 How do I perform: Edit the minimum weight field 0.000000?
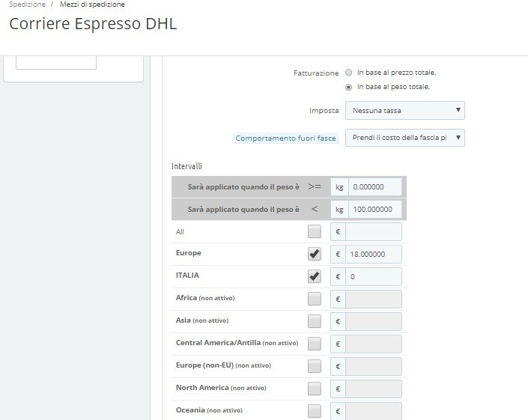click(374, 186)
